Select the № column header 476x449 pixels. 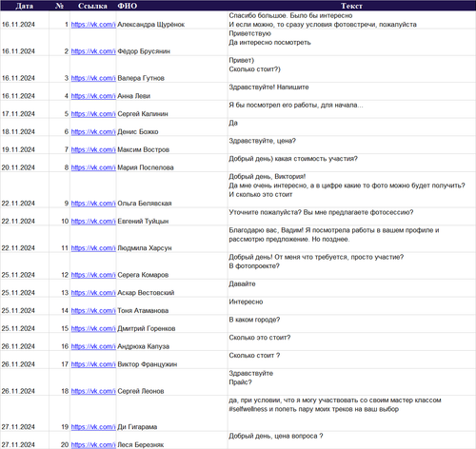coord(59,6)
